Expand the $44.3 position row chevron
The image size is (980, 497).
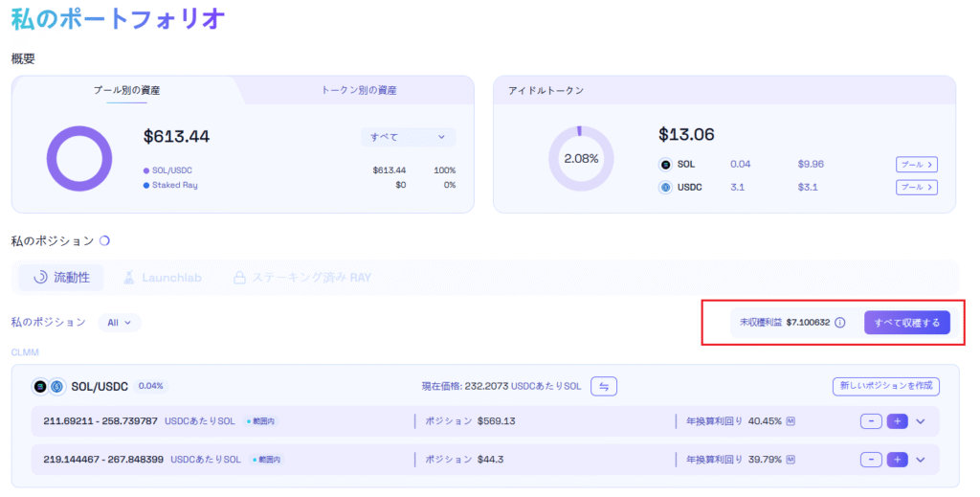coord(922,460)
